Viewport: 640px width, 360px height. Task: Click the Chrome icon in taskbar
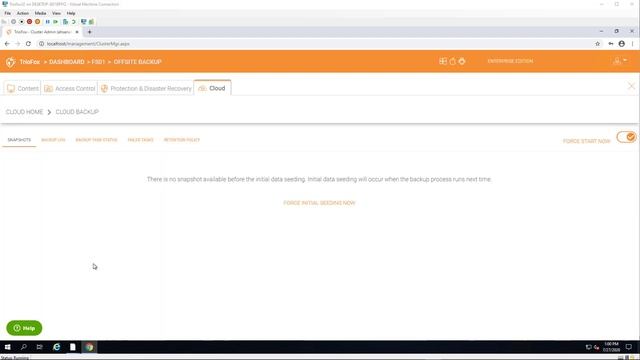[89, 347]
